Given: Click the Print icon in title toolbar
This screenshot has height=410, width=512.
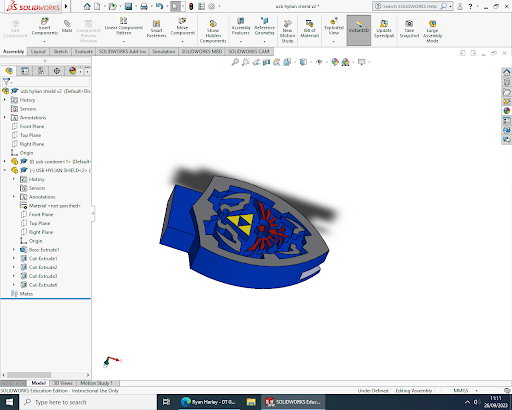Looking at the screenshot, I should tap(144, 6).
